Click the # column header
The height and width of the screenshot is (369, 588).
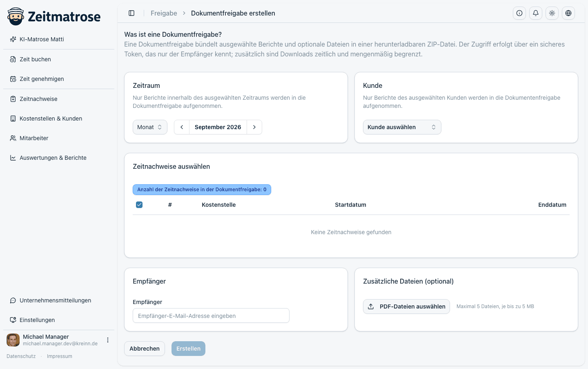click(x=170, y=205)
